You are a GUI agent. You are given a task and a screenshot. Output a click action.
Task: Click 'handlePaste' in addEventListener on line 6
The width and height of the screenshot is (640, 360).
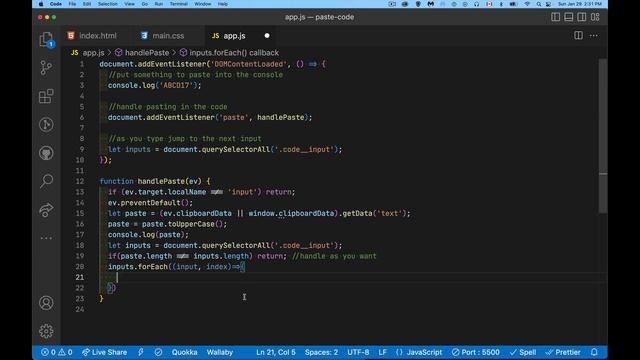tap(280, 117)
